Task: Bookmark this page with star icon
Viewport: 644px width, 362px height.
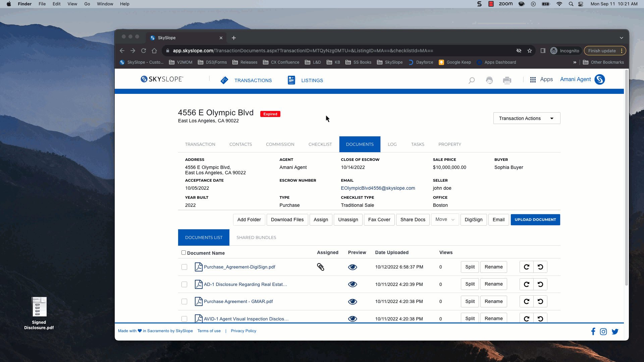Action: tap(530, 51)
